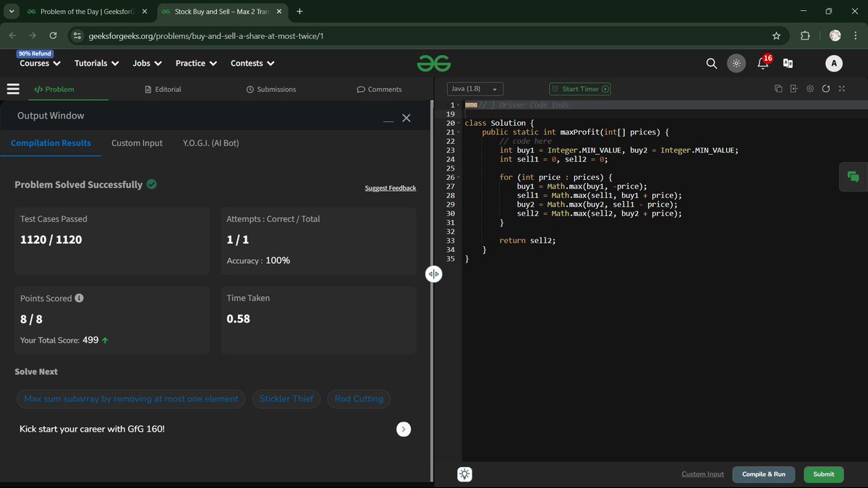Open the user profile avatar 'A'
The height and width of the screenshot is (488, 868).
[834, 64]
